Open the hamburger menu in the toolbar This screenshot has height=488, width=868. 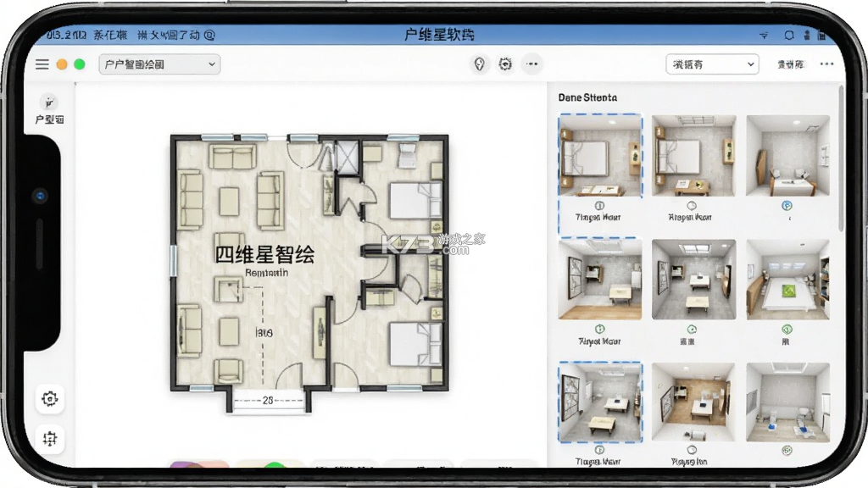click(42, 64)
